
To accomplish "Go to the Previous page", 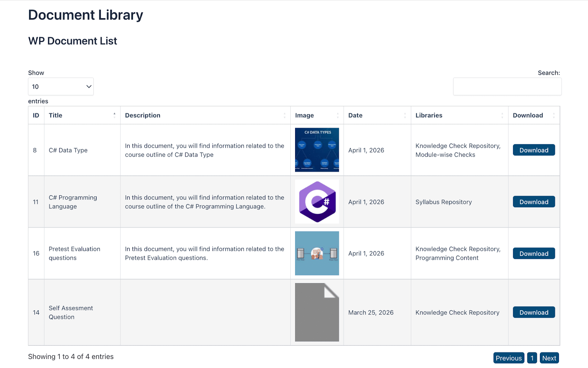I will (x=509, y=358).
